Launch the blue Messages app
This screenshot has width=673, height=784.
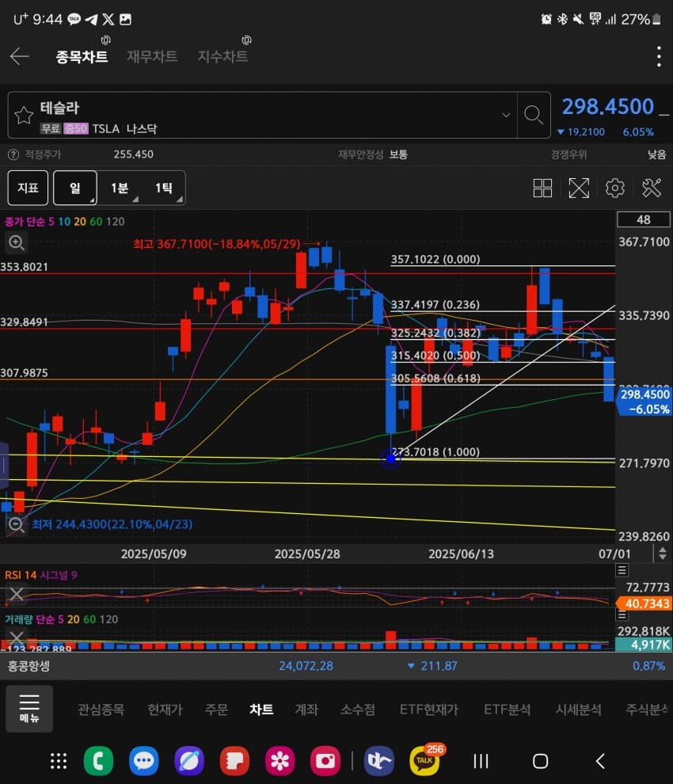point(144,761)
